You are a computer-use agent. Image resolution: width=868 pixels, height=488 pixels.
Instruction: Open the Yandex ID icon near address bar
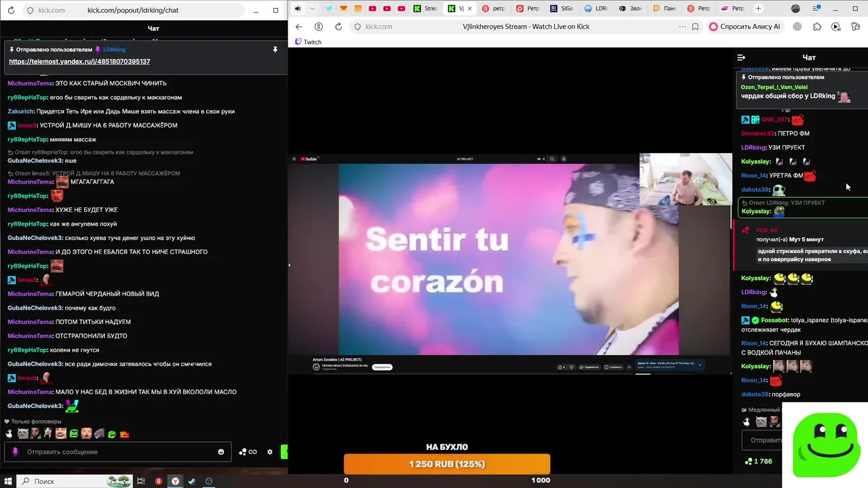point(319,26)
